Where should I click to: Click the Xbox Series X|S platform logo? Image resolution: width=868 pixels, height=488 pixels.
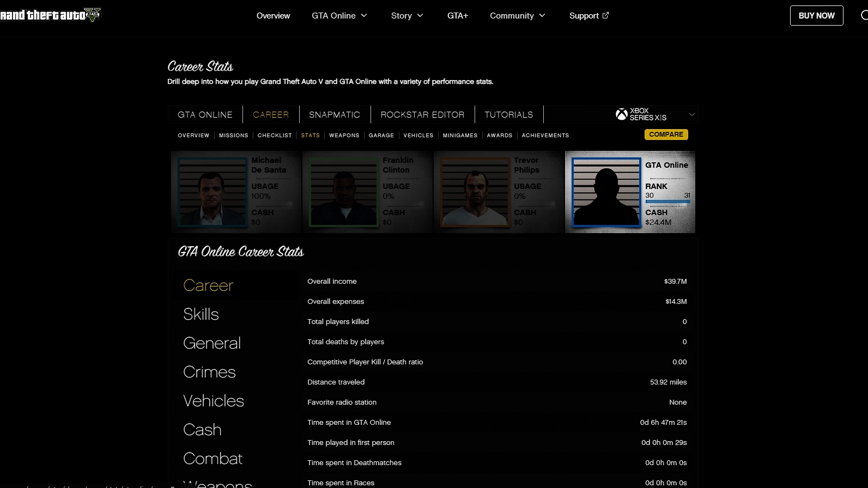(x=641, y=114)
